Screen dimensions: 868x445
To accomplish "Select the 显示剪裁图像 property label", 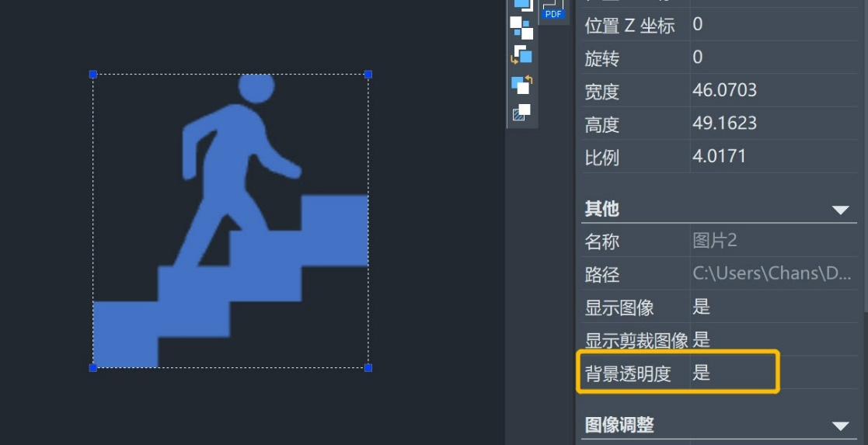I will (x=636, y=340).
